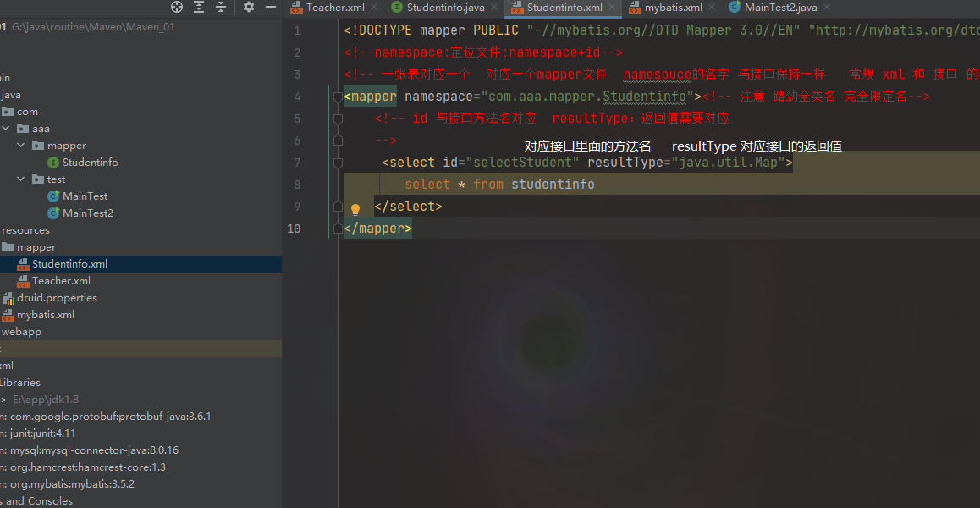Open MainTest2 in project tree
Image resolution: width=980 pixels, height=508 pixels.
pos(88,213)
